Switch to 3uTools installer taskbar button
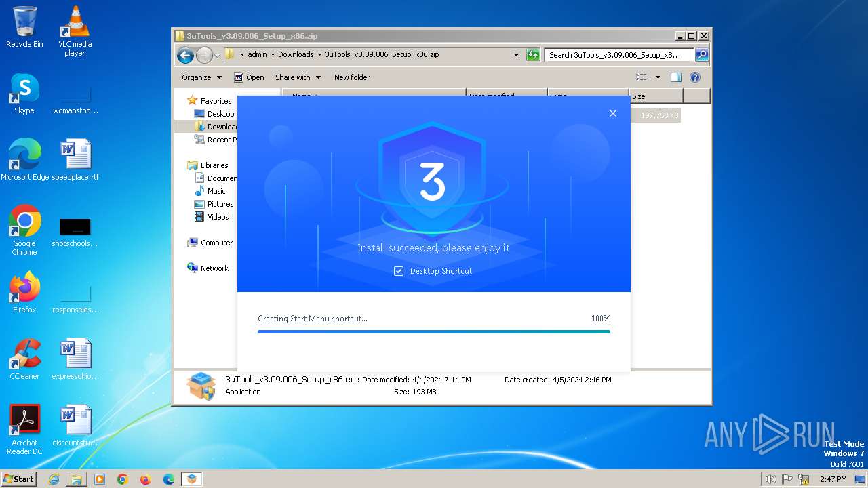The width and height of the screenshot is (868, 488). click(x=192, y=479)
